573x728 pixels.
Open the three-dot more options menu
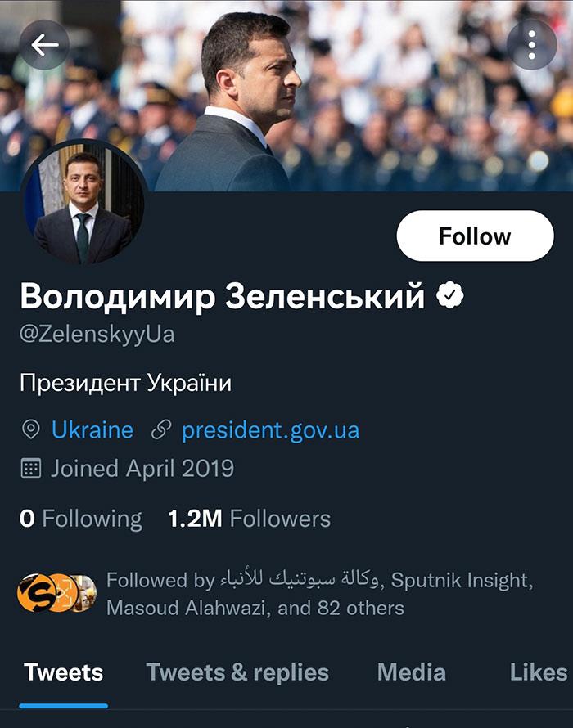[531, 44]
